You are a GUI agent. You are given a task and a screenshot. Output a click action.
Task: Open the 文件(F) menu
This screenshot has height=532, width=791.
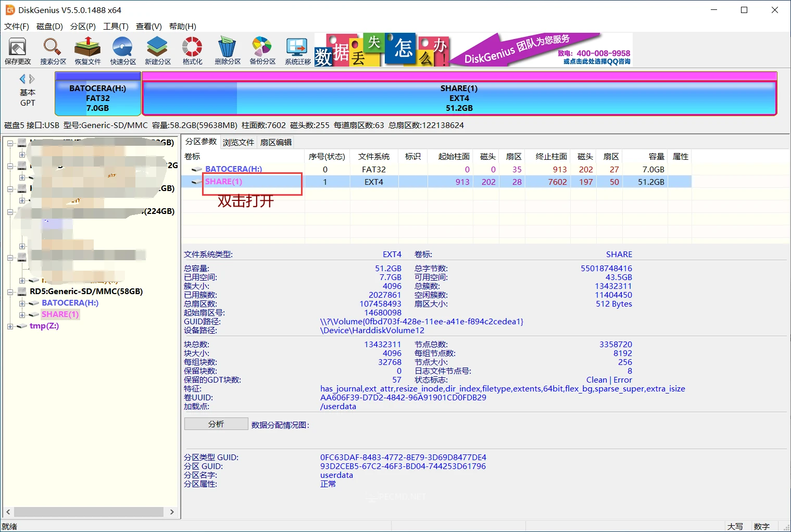point(17,27)
